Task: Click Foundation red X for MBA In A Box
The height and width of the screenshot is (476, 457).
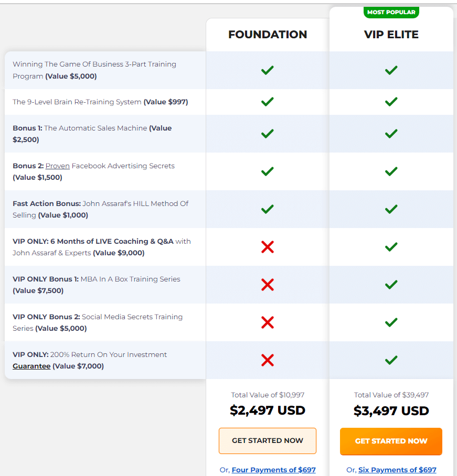Action: coord(268,285)
